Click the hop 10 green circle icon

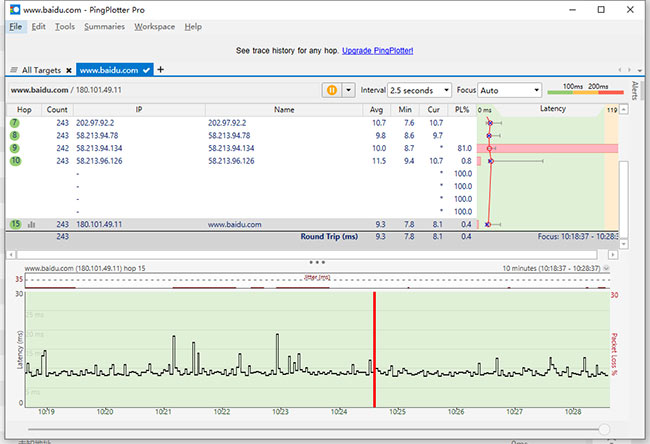click(15, 161)
